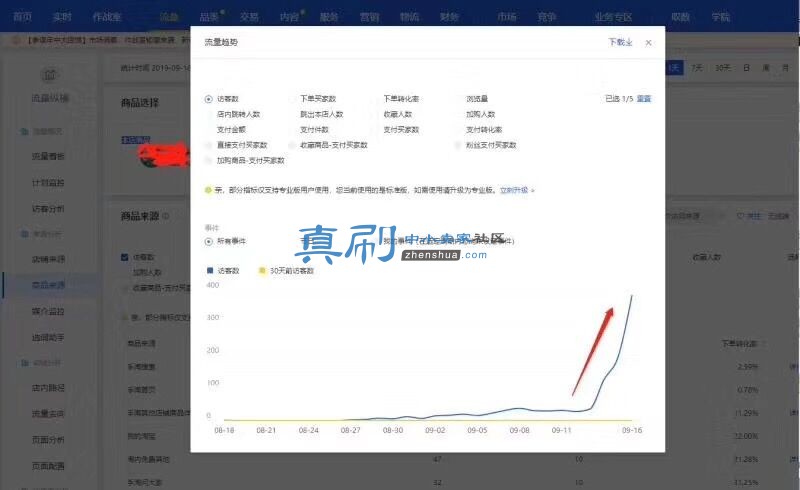Open the 物流 top navigation tab
Image resolution: width=800 pixels, height=490 pixels.
409,17
